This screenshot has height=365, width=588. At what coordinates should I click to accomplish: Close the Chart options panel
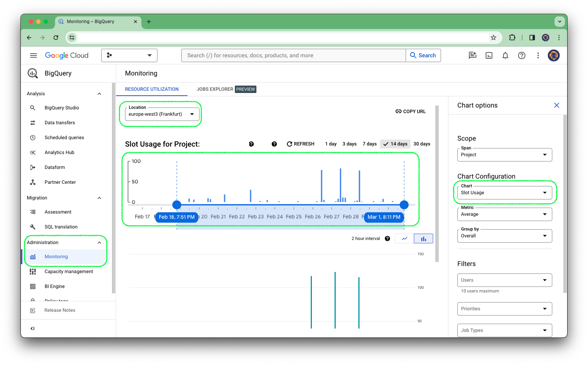[557, 105]
